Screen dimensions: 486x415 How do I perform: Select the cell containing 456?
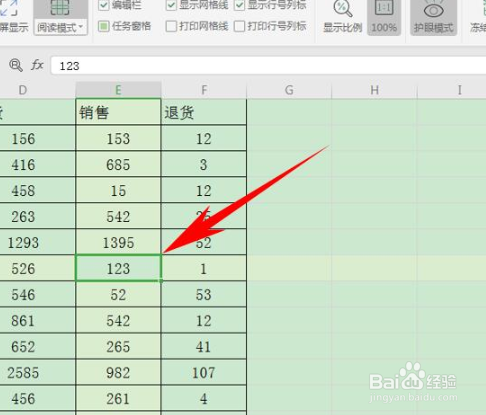click(37, 398)
